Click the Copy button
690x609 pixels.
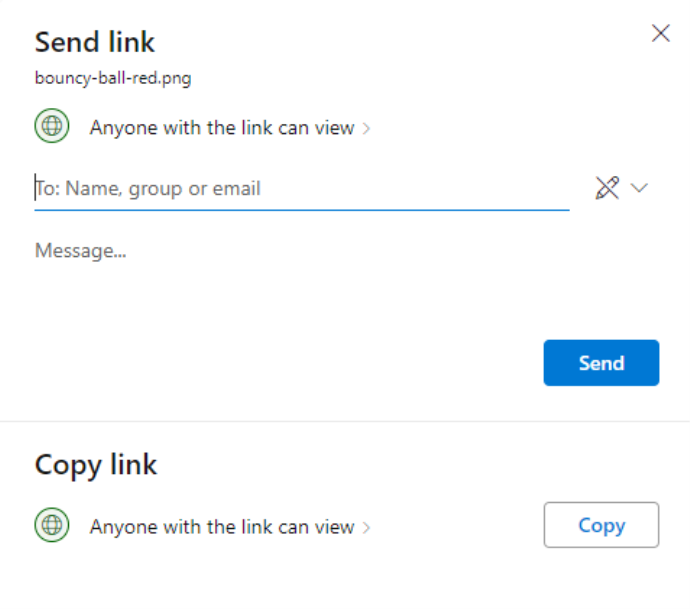click(x=601, y=525)
